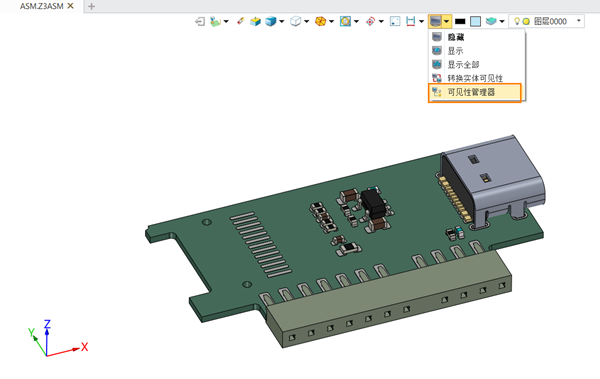Click the black IC chip on board

(373, 203)
